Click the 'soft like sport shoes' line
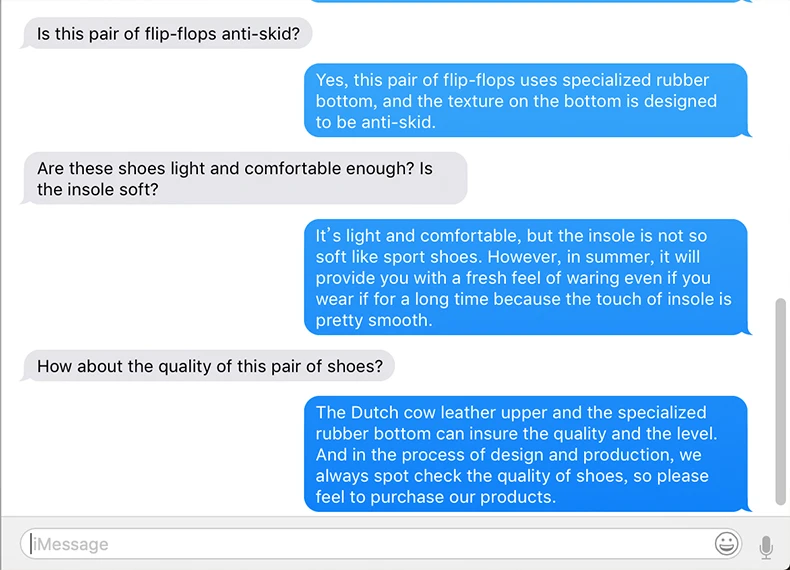This screenshot has width=790, height=570. tap(508, 257)
